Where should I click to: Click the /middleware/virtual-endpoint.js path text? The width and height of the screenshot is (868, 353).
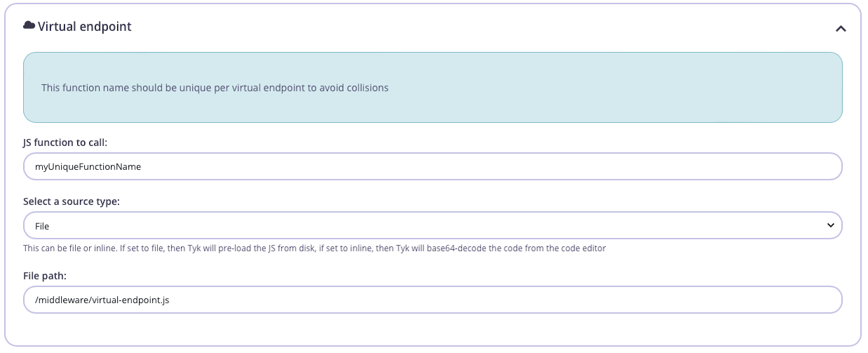pyautogui.click(x=102, y=300)
